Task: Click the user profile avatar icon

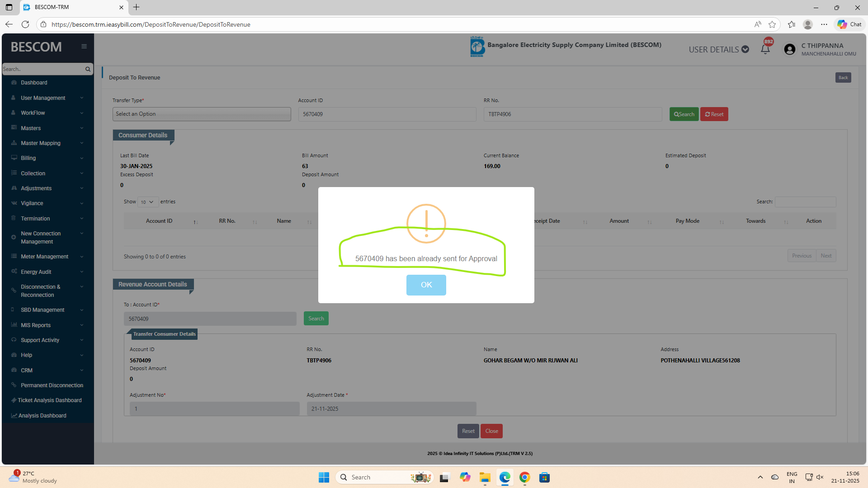Action: (790, 49)
